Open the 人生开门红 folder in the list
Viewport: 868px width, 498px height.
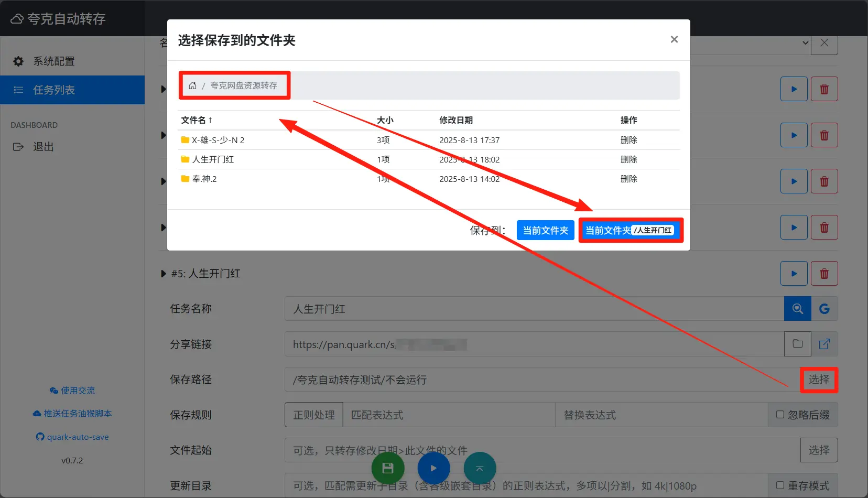tap(213, 159)
